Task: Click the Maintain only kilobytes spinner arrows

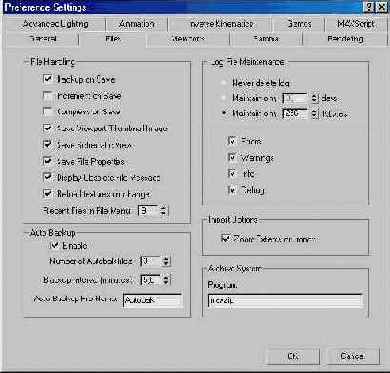Action: pyautogui.click(x=314, y=114)
